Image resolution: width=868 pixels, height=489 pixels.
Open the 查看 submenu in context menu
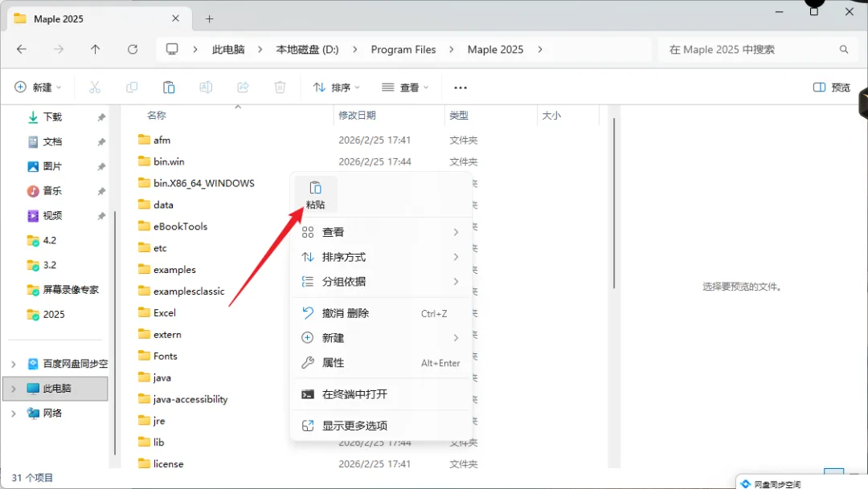tap(381, 232)
